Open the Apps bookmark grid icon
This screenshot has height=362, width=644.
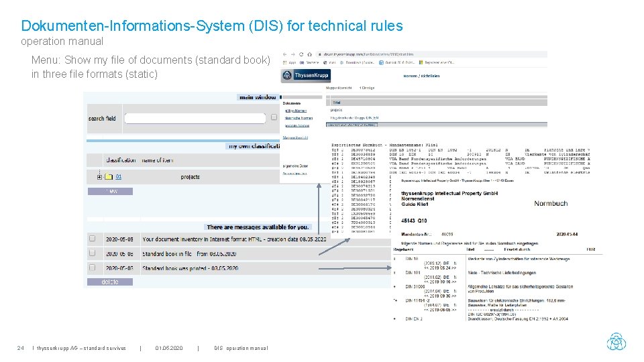284,63
